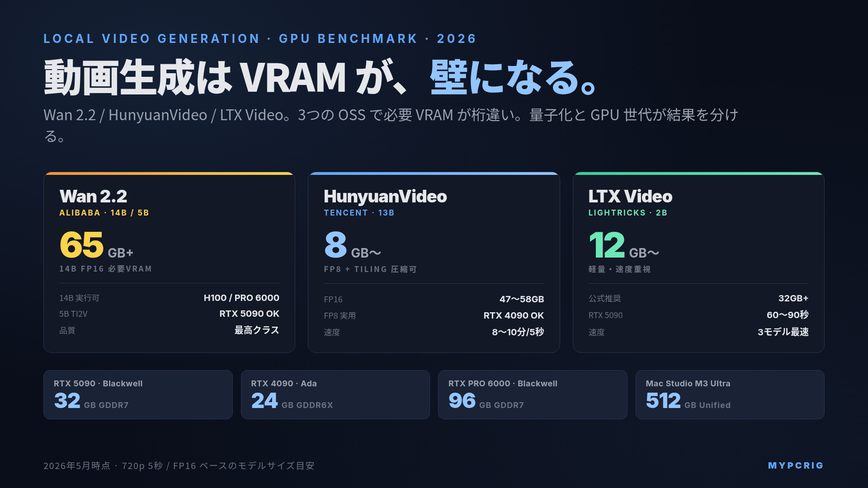
Task: Click the '軽量・速度重視' caption
Action: pos(619,269)
